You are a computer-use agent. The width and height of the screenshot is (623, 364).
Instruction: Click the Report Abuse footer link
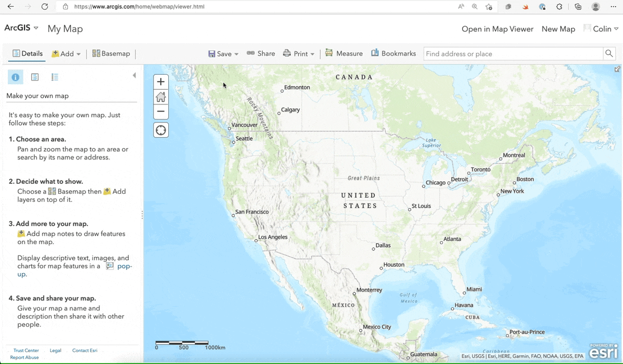pos(24,357)
